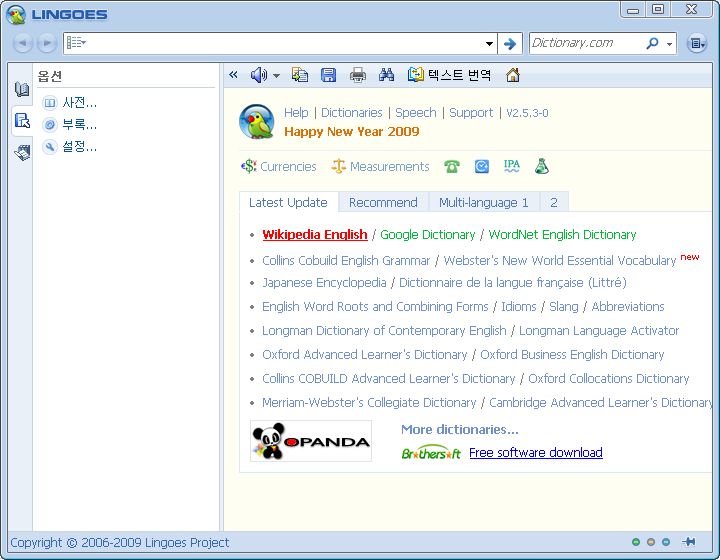Collapse the left panel with double chevron
The height and width of the screenshot is (560, 720).
click(x=233, y=74)
